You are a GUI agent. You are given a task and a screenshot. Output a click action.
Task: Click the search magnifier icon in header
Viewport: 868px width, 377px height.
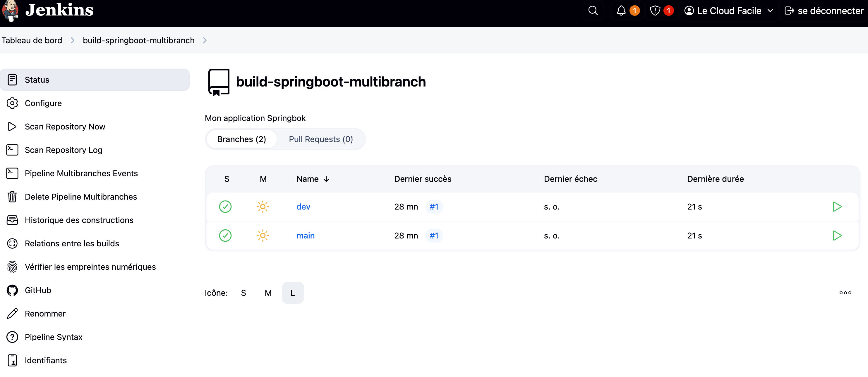tap(593, 11)
